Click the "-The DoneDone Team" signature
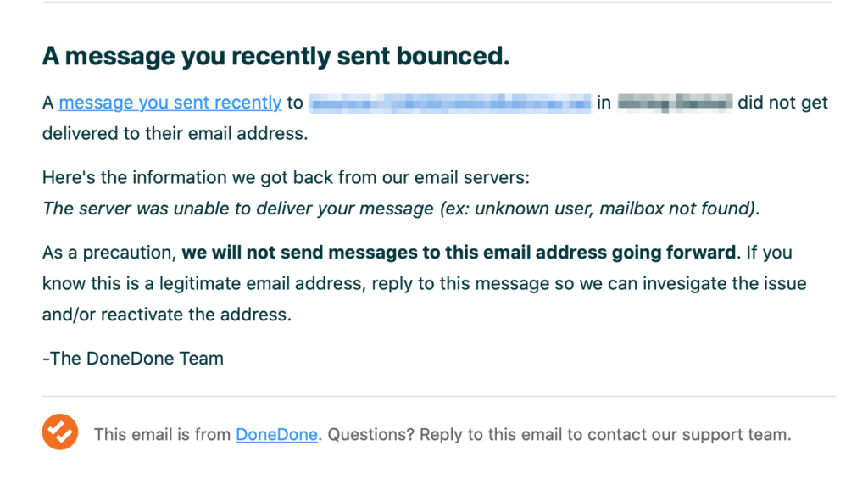 pyautogui.click(x=133, y=358)
